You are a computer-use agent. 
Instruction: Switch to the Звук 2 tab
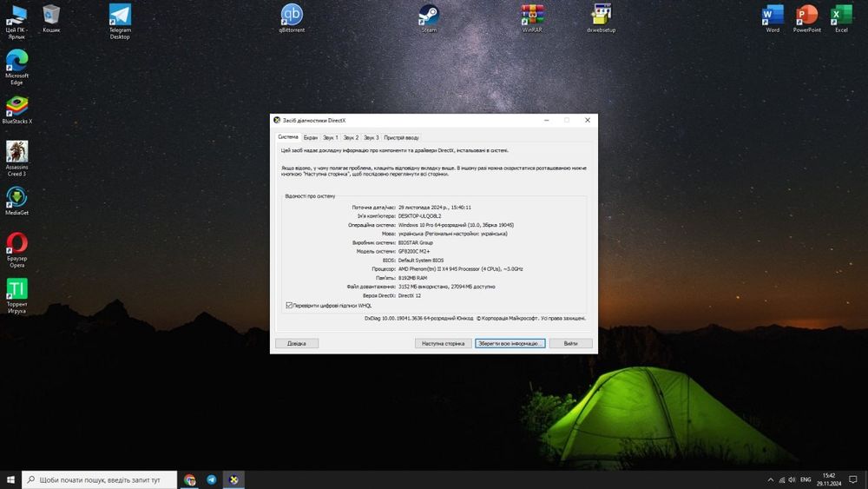(x=351, y=137)
